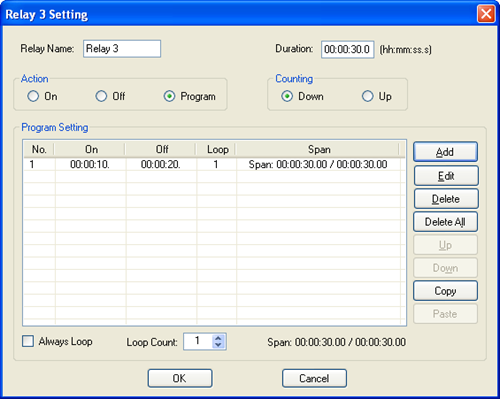Choose Up counting radio option
500x399 pixels.
pos(368,96)
